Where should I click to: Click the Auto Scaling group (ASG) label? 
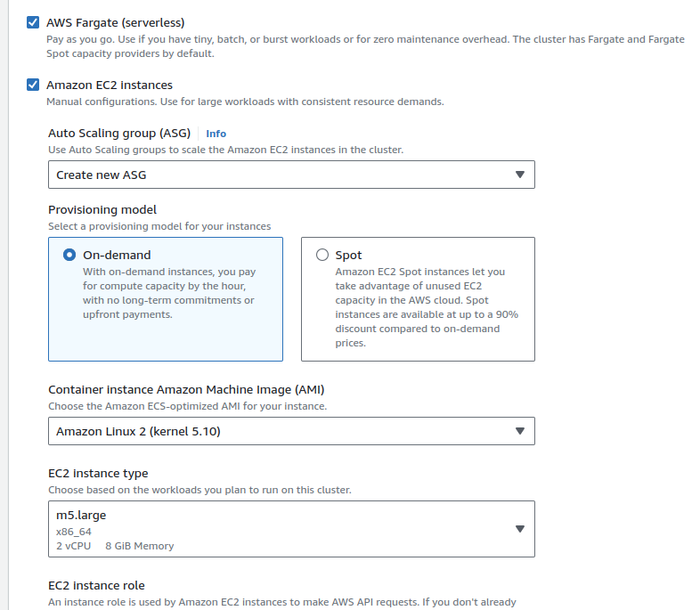pyautogui.click(x=119, y=134)
